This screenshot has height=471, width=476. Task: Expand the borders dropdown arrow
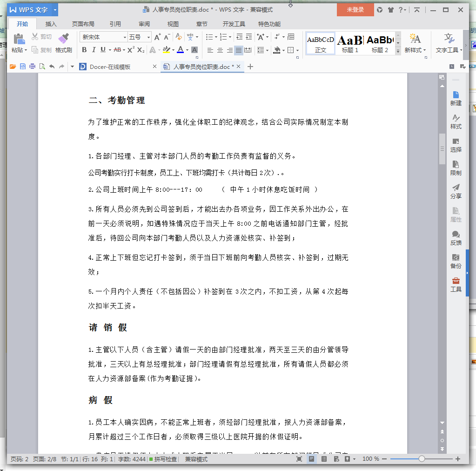point(297,50)
